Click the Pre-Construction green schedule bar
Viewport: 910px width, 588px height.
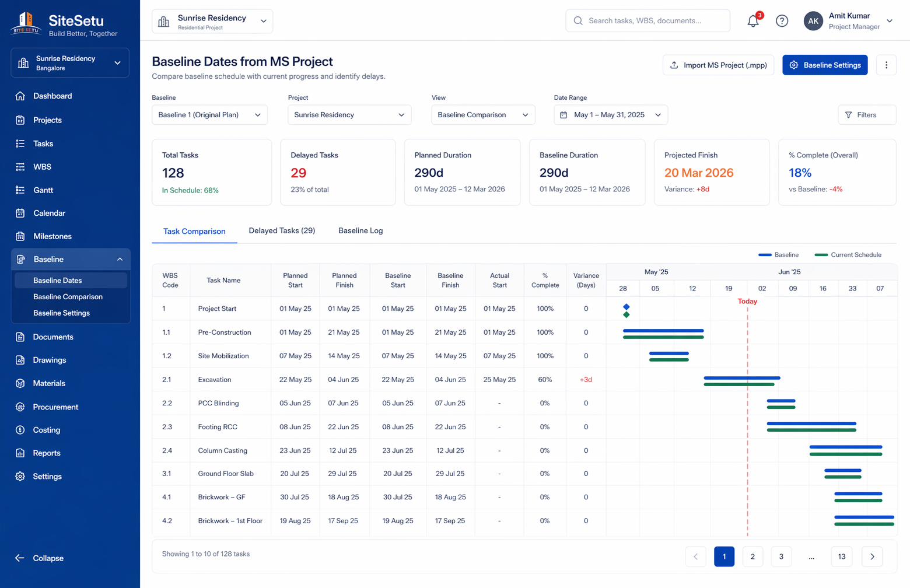663,337
